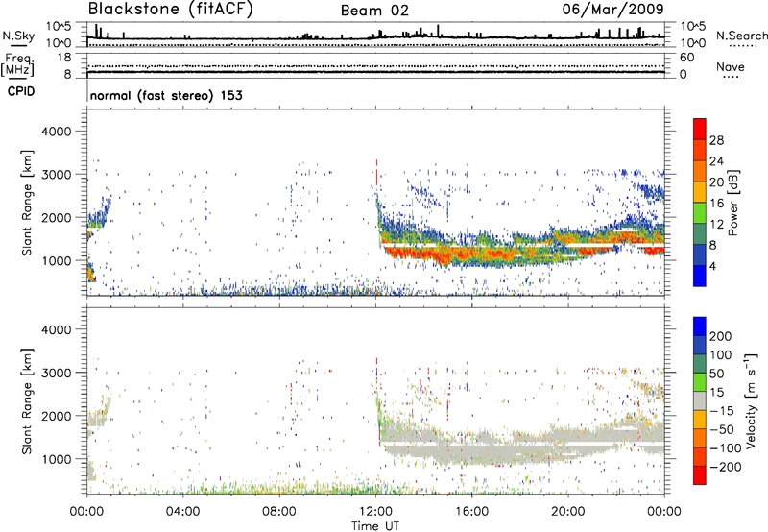
Task: Click the "100" value on Velocity colorbar
Action: [x=721, y=354]
